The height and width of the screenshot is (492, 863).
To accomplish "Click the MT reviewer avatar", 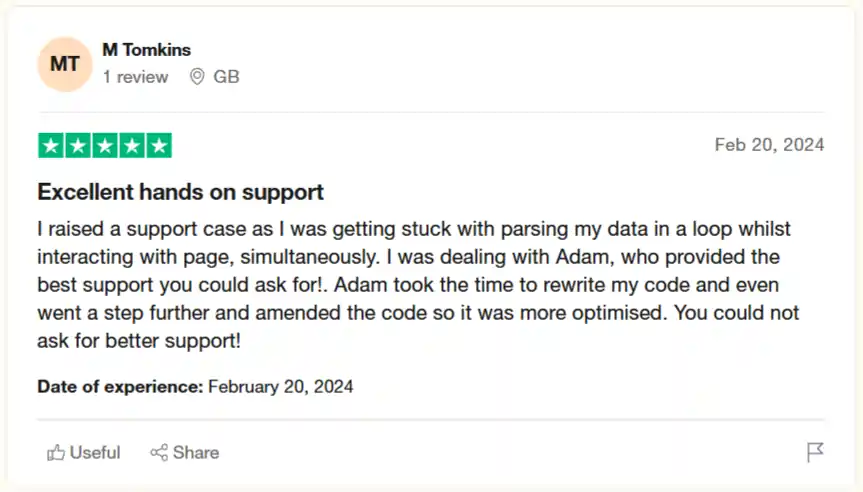I will (x=65, y=65).
